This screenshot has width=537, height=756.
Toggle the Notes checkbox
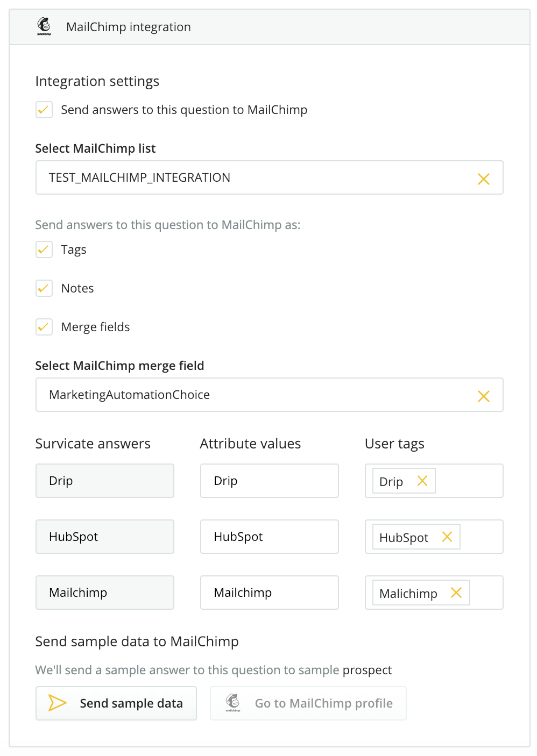click(44, 288)
